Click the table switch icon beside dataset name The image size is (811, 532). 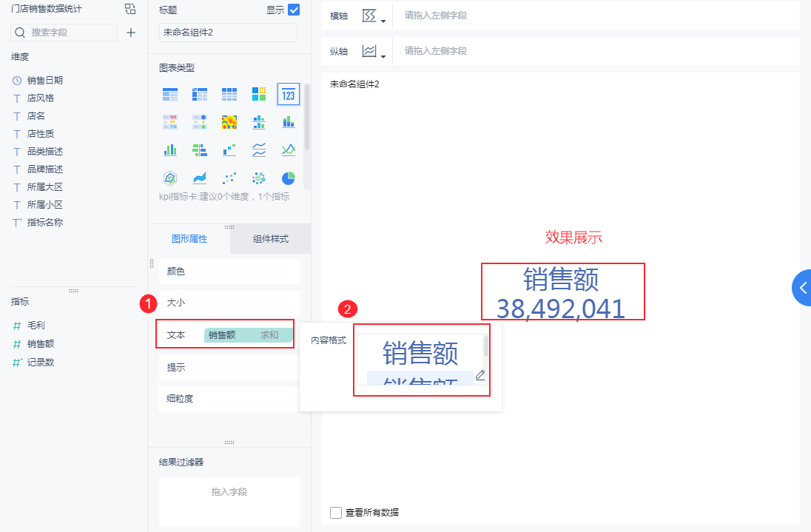pos(130,9)
